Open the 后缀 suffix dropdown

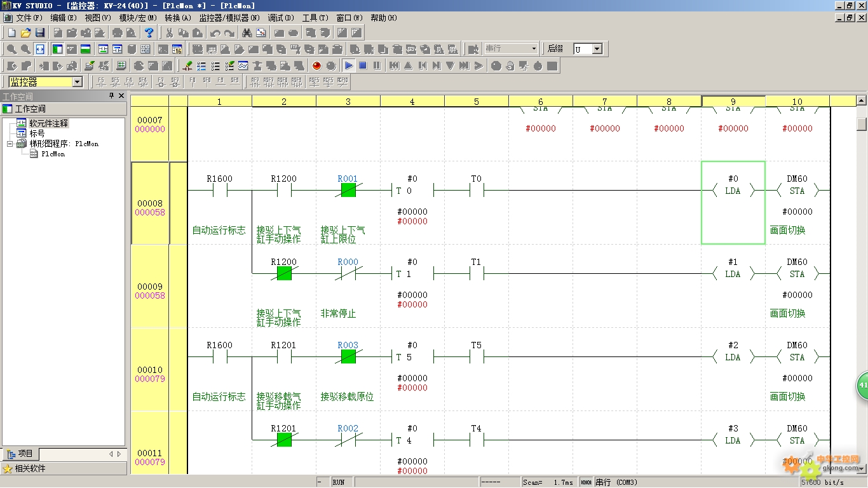[597, 49]
